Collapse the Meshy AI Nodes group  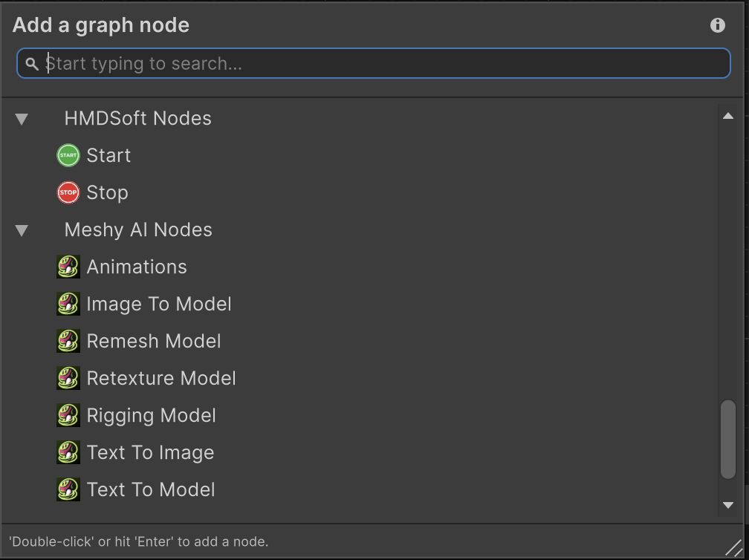click(22, 230)
